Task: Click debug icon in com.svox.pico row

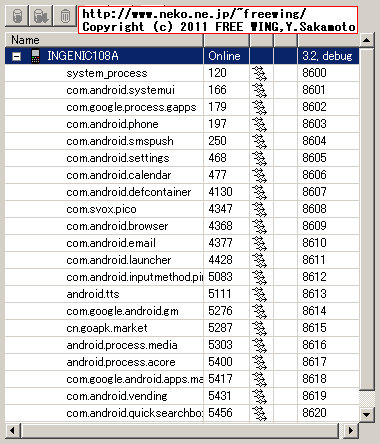Action: (x=260, y=209)
